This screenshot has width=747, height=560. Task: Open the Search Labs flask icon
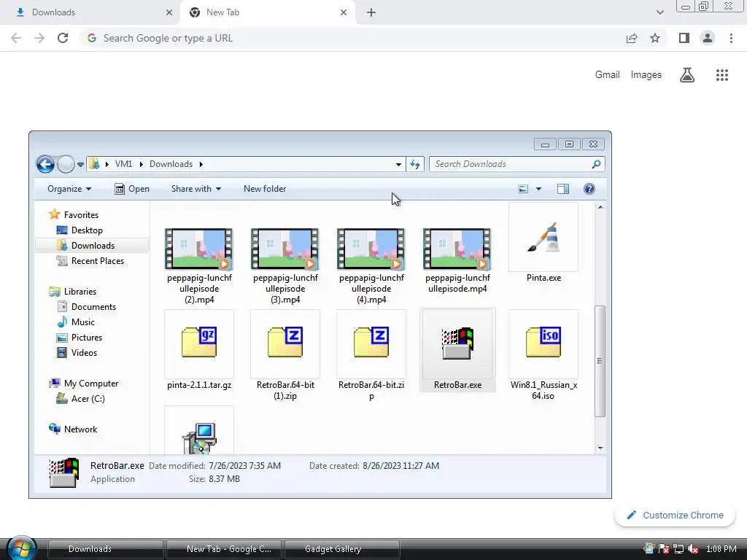[x=687, y=75]
